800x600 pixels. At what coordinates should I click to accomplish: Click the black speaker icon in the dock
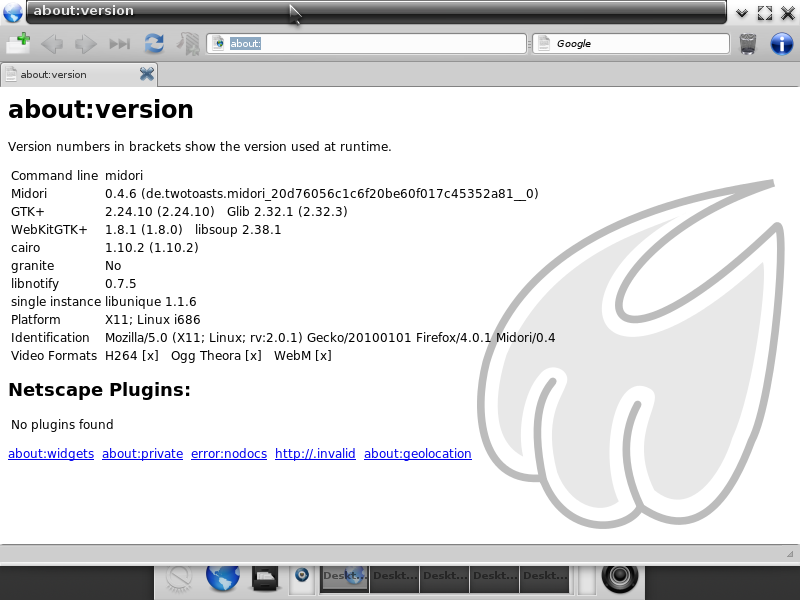620,577
